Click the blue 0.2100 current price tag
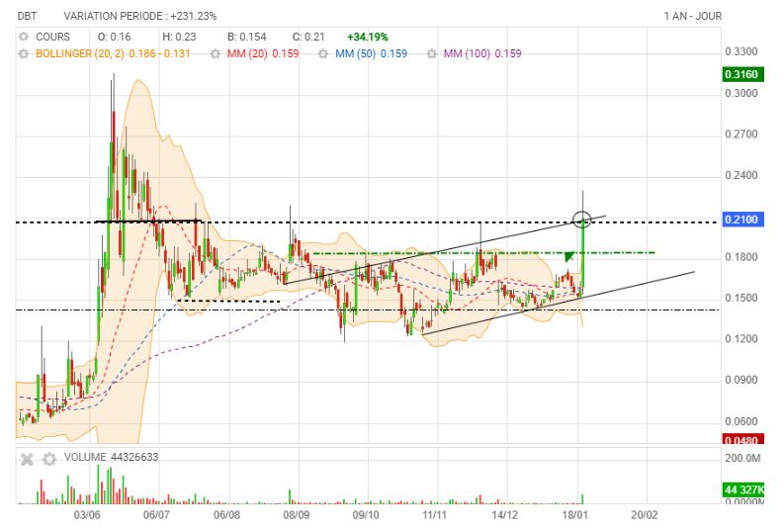Viewport: 783px width, 532px height. 743,220
